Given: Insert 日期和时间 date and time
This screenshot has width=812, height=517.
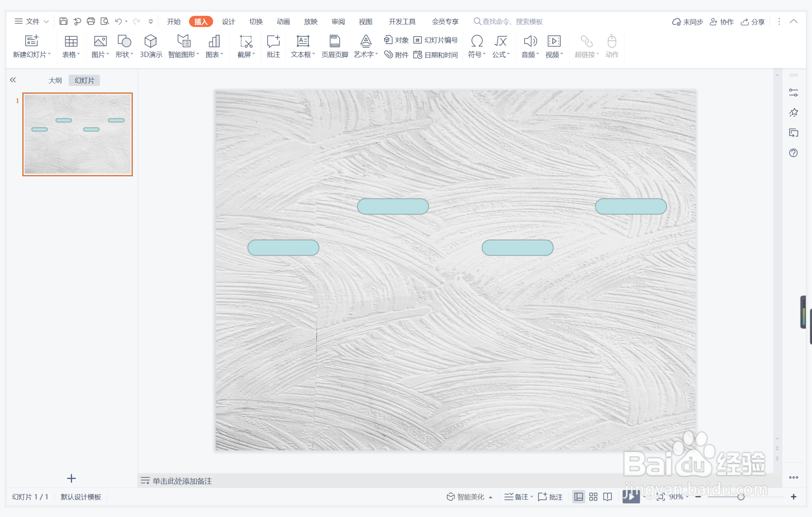Looking at the screenshot, I should (x=436, y=55).
